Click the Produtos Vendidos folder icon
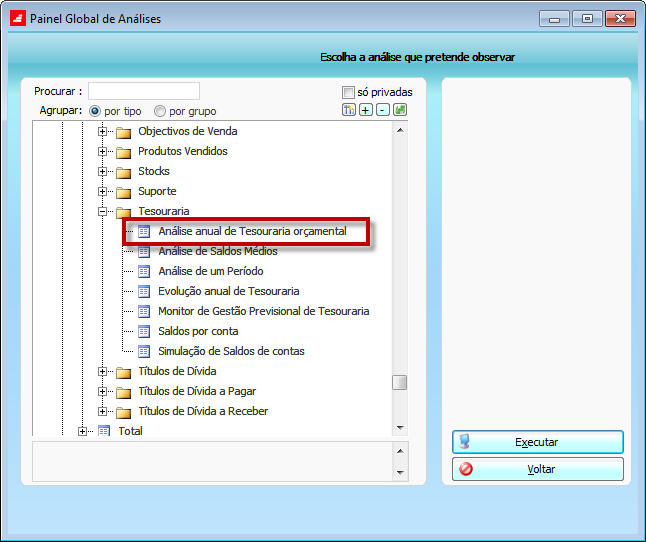Image resolution: width=646 pixels, height=542 pixels. pyautogui.click(x=123, y=152)
